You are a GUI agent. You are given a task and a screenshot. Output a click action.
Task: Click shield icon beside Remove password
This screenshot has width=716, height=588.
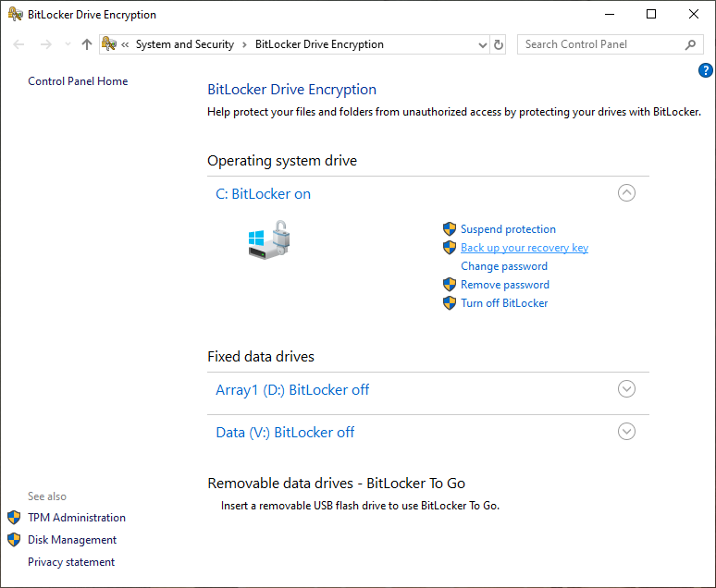(x=450, y=285)
